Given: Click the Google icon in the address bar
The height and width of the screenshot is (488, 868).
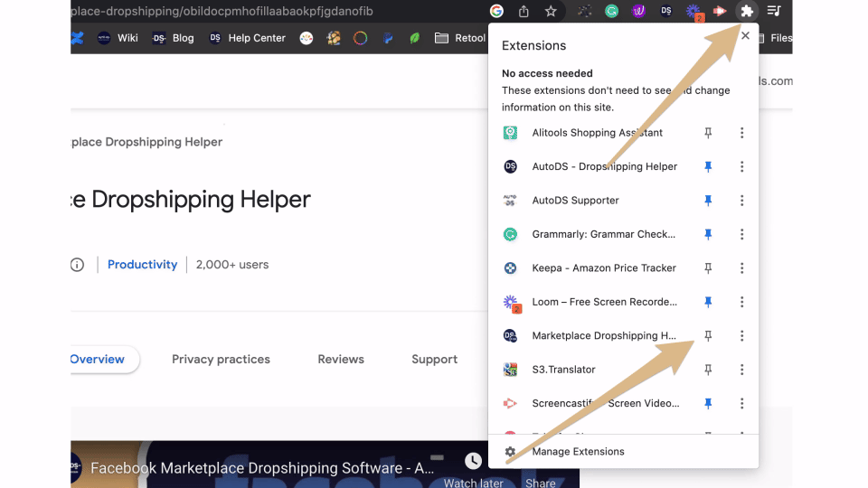Looking at the screenshot, I should (x=496, y=11).
